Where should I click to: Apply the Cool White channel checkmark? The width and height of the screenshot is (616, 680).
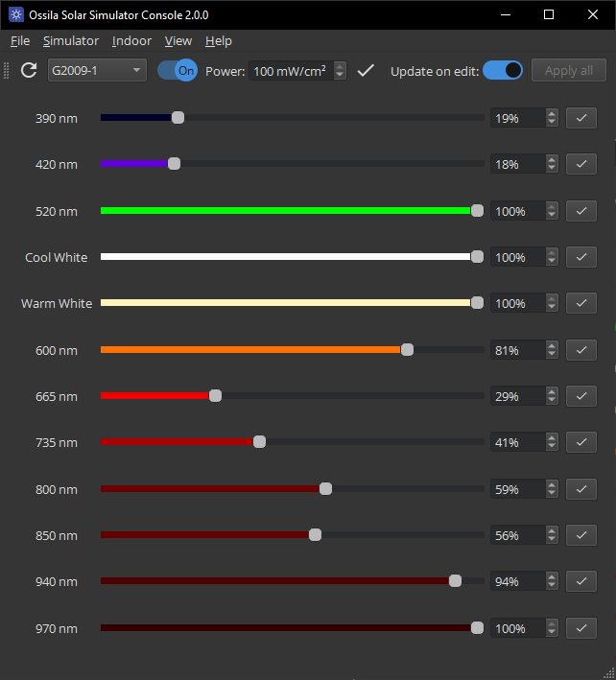(581, 257)
